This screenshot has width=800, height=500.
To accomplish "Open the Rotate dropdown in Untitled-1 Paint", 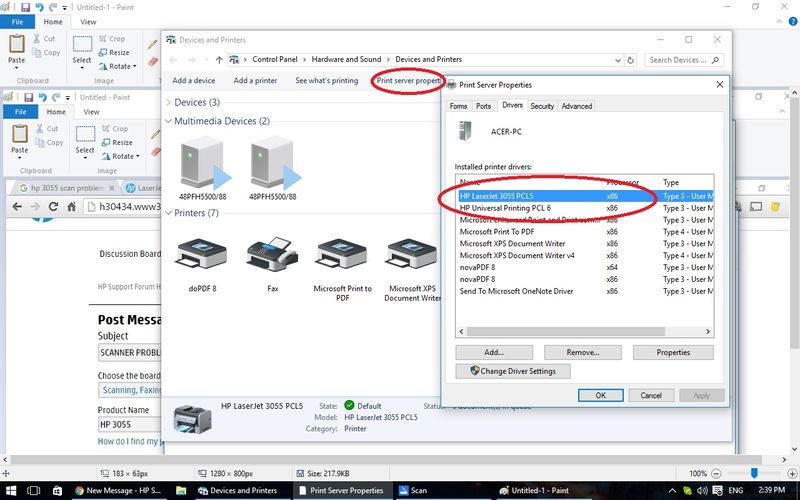I will pos(117,66).
